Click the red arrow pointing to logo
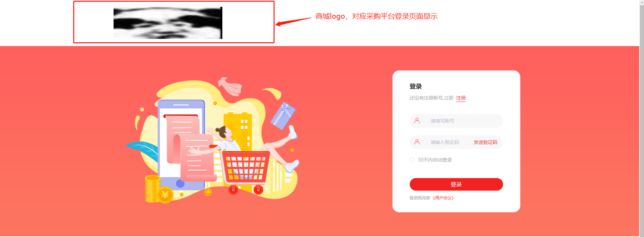 (x=293, y=21)
